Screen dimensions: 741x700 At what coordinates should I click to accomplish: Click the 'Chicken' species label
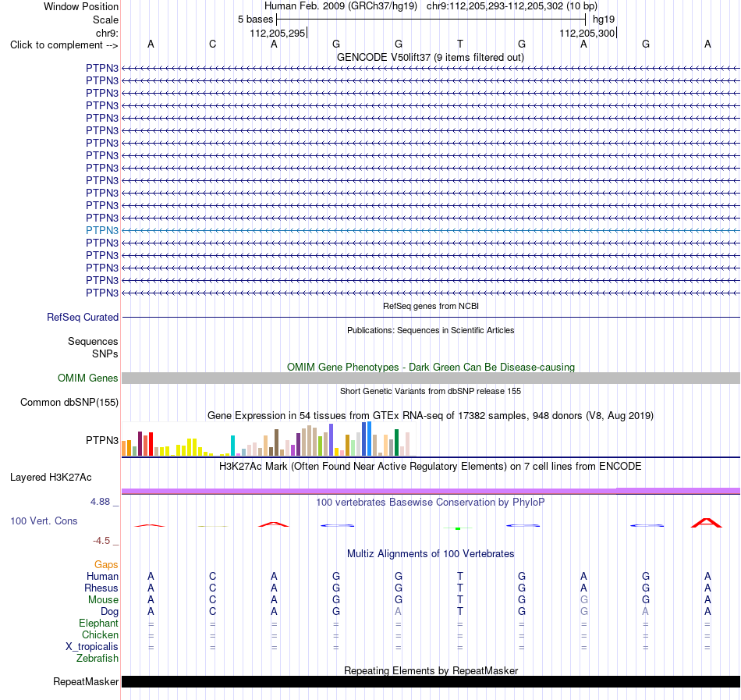(100, 634)
